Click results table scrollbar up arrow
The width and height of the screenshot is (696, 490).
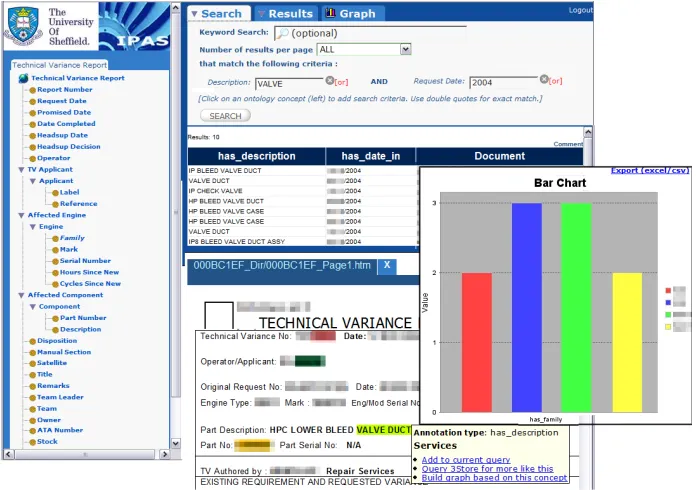click(x=588, y=132)
